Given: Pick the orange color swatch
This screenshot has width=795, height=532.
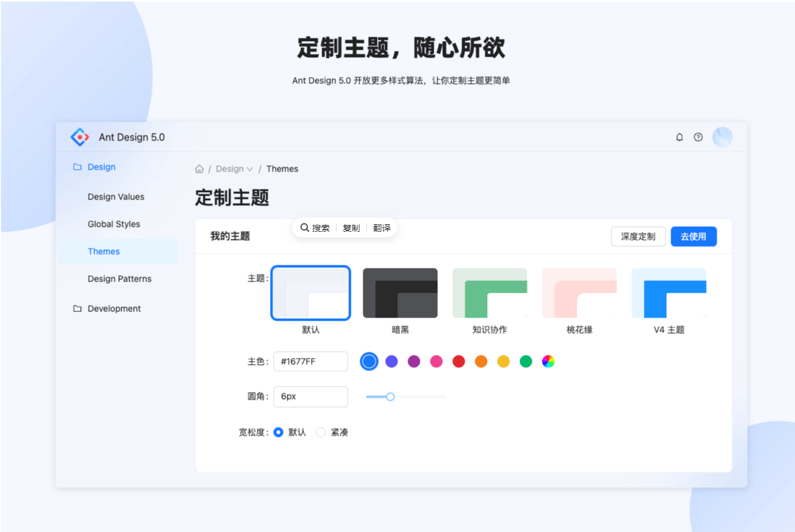Looking at the screenshot, I should [481, 361].
